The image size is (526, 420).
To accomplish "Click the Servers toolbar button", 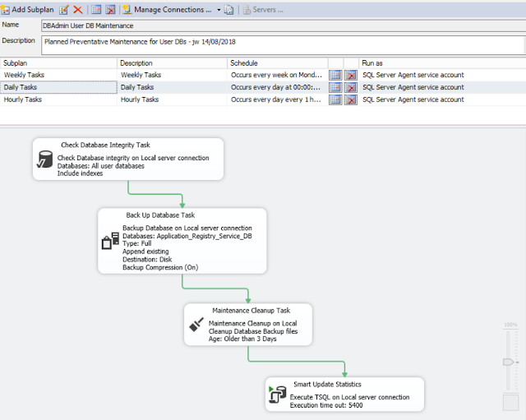I will (x=263, y=10).
